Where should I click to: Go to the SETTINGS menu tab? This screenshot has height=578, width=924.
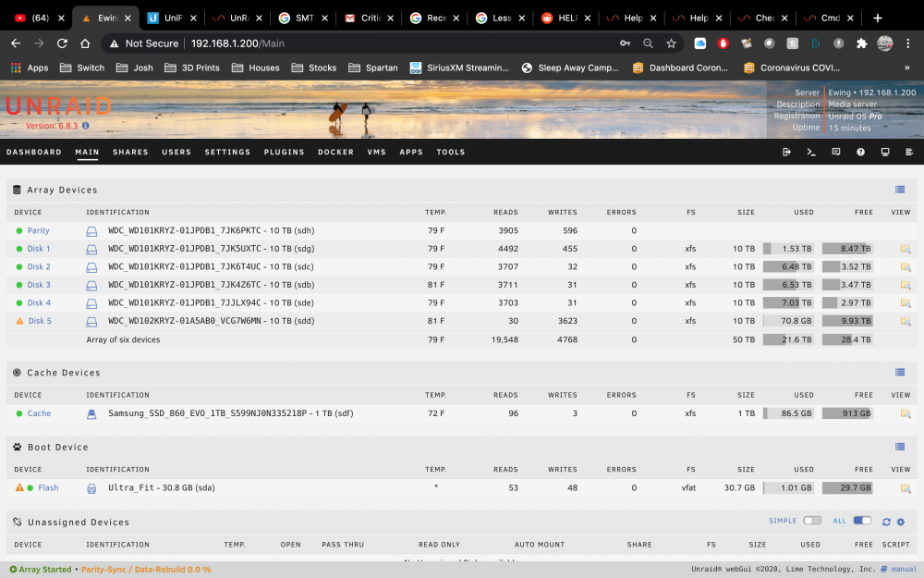(x=227, y=153)
